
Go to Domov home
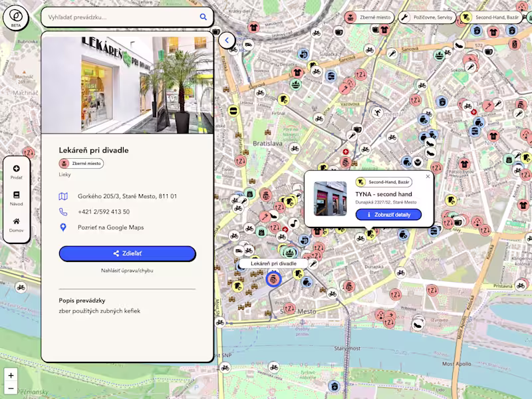[x=16, y=225]
